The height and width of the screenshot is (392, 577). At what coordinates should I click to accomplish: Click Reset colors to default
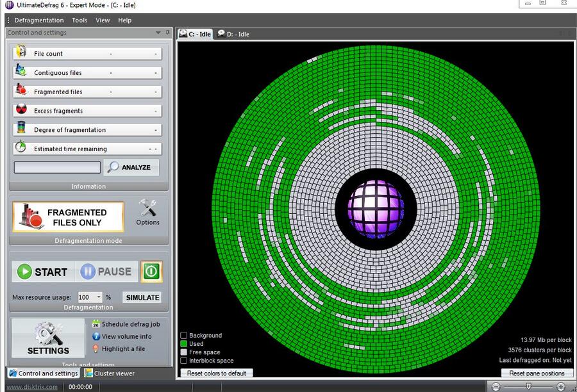[x=217, y=373]
